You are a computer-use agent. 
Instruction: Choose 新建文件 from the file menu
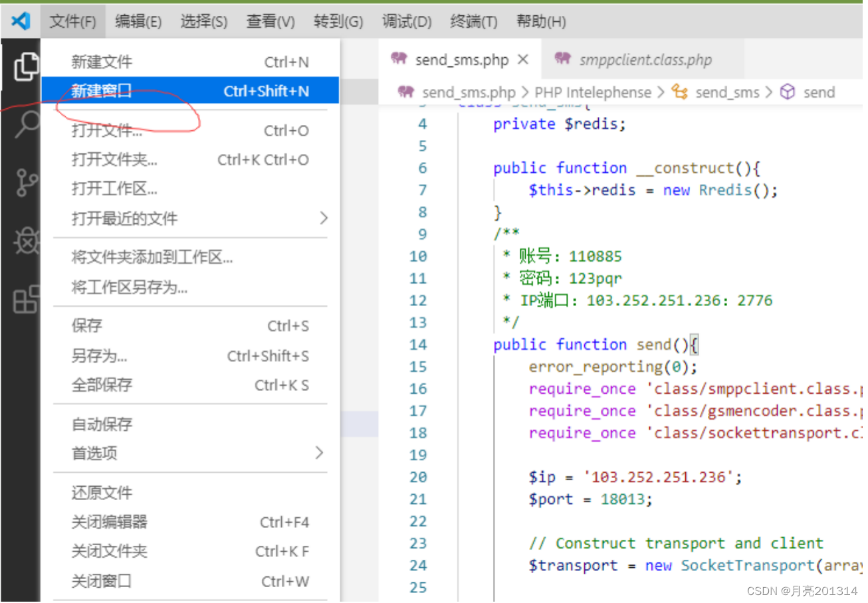190,62
